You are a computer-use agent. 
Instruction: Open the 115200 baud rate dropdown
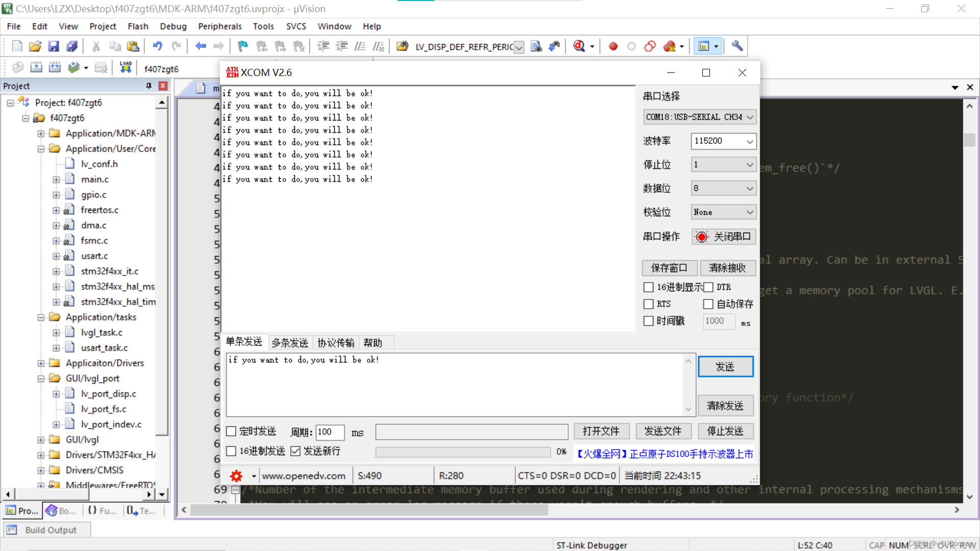tap(723, 141)
